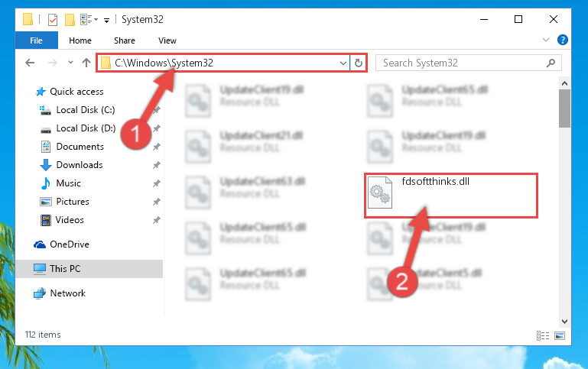Screen dimensions: 588x369
Task: Go up one folder level
Action: click(x=86, y=63)
